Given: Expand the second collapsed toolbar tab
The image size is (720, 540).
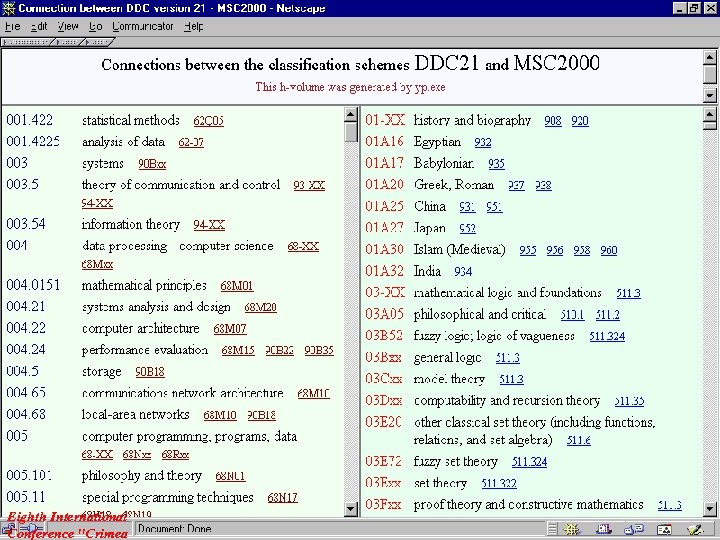Looking at the screenshot, I should (x=68, y=42).
